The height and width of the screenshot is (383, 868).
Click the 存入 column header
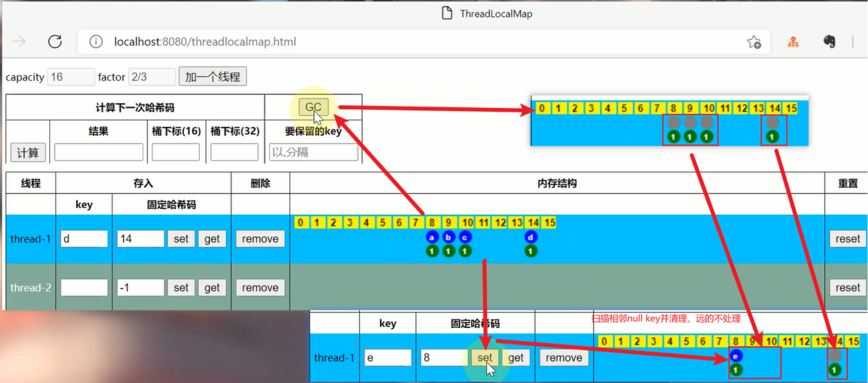click(x=143, y=183)
